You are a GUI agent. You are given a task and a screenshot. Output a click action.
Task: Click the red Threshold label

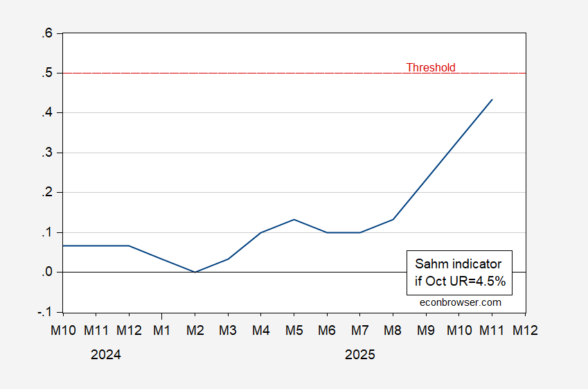point(430,67)
